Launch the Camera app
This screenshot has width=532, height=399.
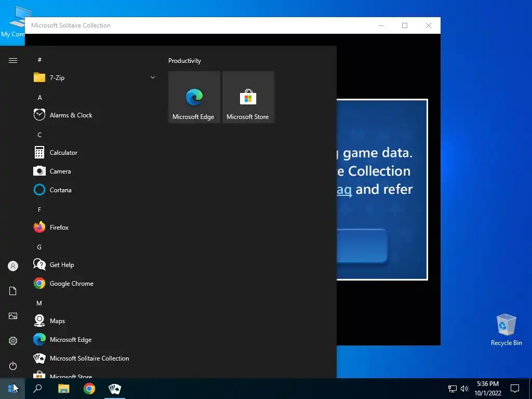(95, 171)
